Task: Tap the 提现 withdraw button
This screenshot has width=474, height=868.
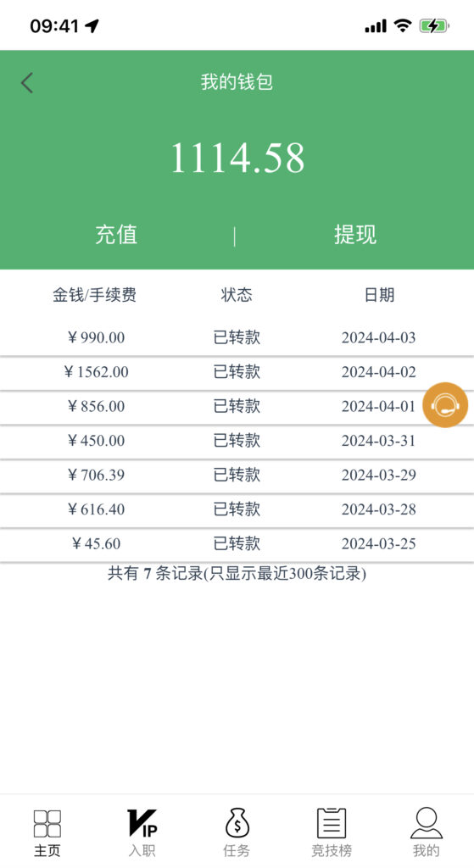Action: [x=355, y=235]
